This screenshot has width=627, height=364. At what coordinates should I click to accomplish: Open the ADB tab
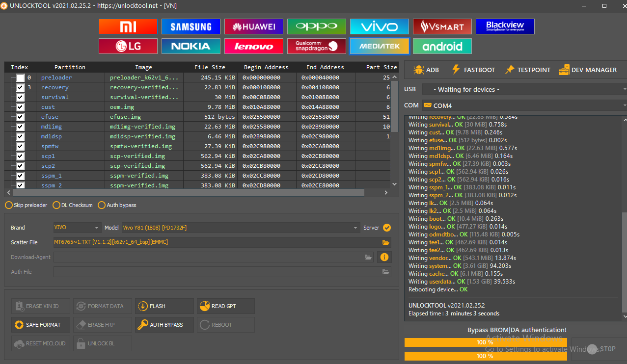(x=426, y=70)
